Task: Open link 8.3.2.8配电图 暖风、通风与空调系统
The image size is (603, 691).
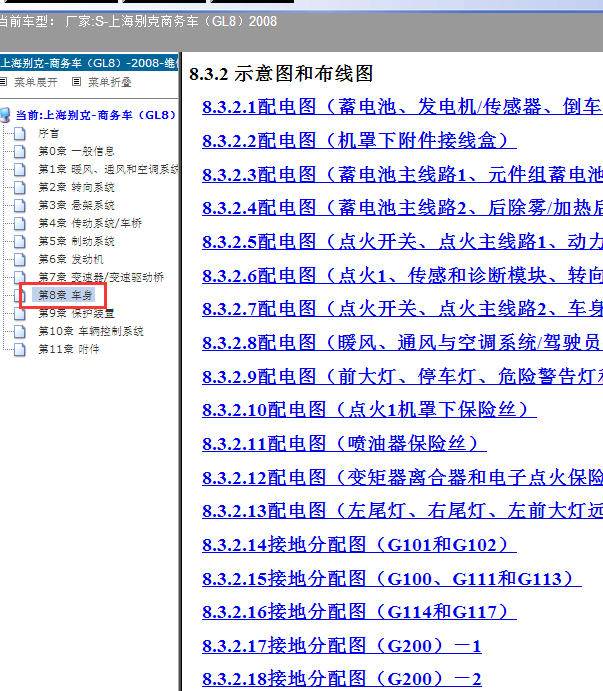Action: tap(402, 343)
